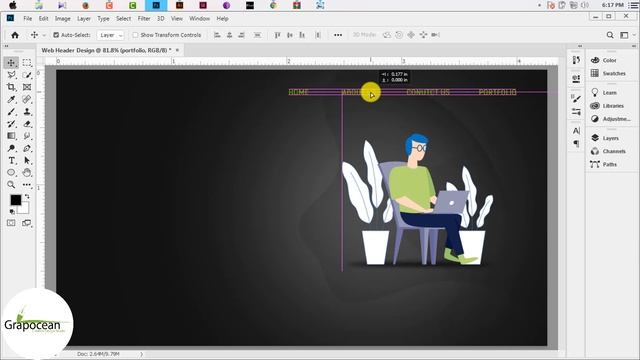Screen dimensions: 640x360
Task: Click the PORTFOLIO text on canvas
Action: click(497, 92)
